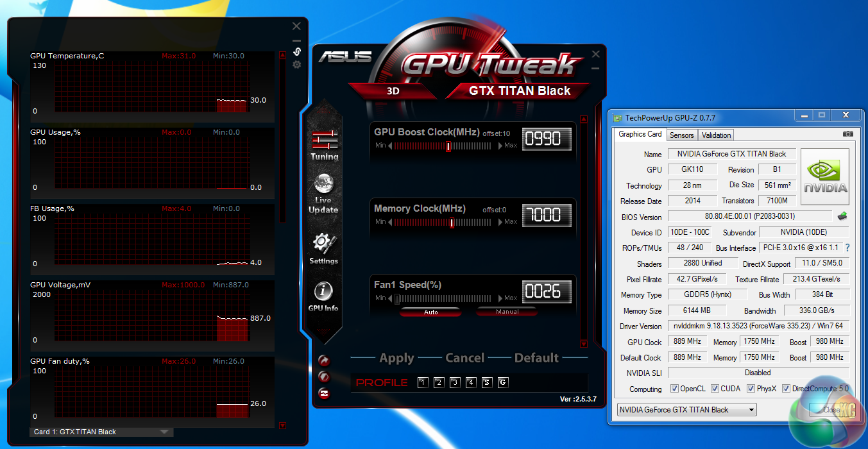Toggle the OpenCL checkbox in GPU-Z

pyautogui.click(x=674, y=389)
